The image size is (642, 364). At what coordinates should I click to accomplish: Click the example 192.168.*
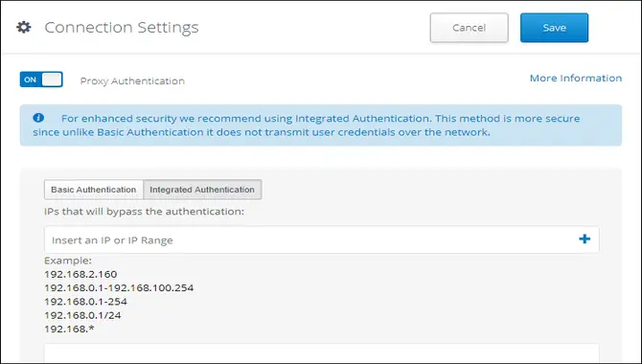click(69, 329)
